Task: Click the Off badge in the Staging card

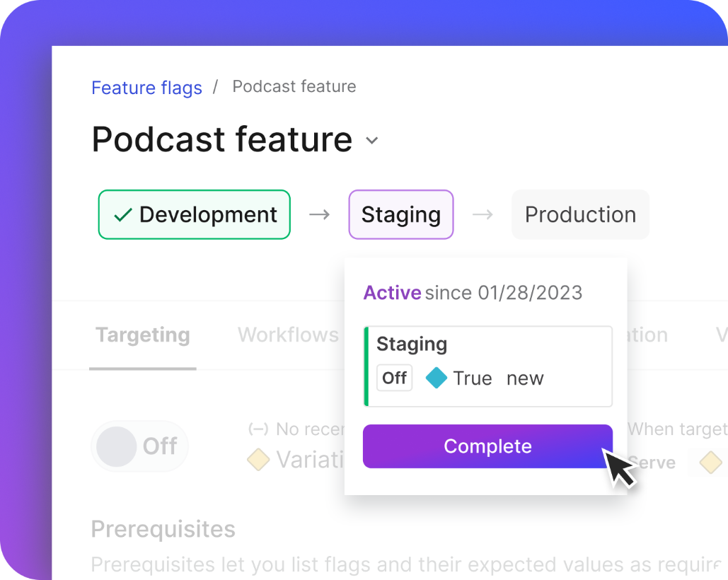Action: point(394,378)
